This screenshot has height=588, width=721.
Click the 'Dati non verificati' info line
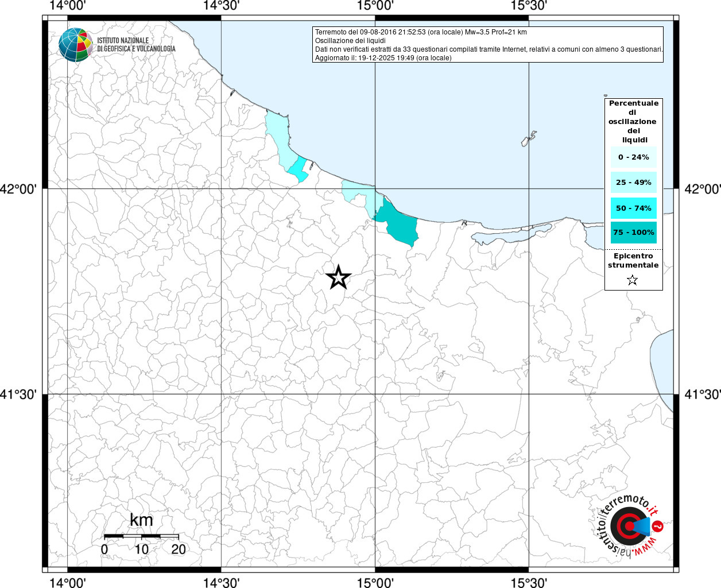489,49
